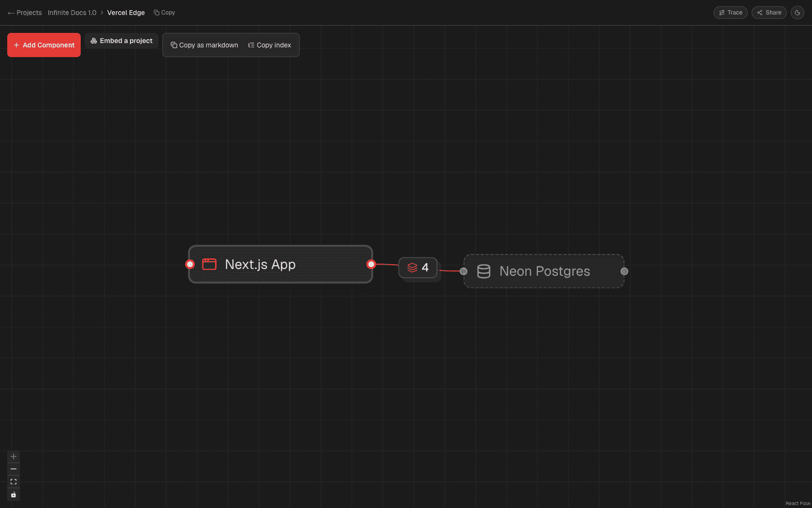The height and width of the screenshot is (508, 812).
Task: Go back to Projects
Action: (x=25, y=13)
